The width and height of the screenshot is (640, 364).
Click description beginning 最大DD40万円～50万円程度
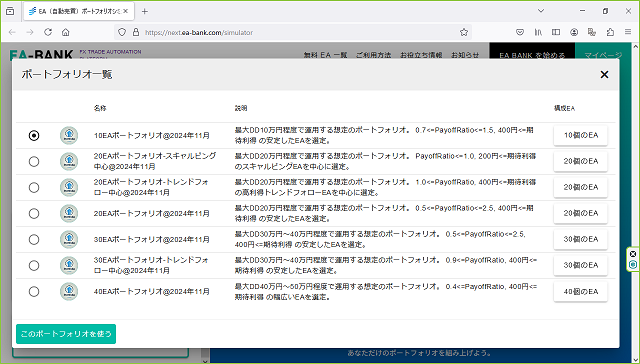(x=386, y=292)
